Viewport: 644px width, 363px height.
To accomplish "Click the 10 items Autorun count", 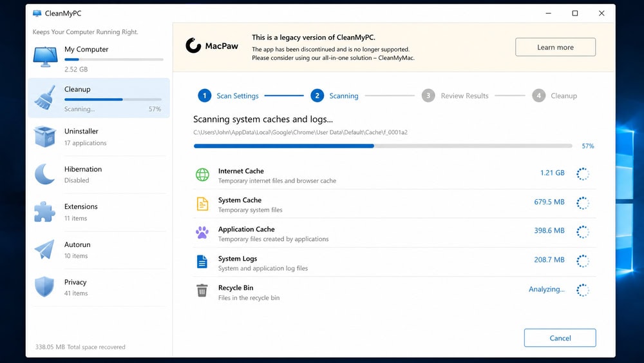I will pyautogui.click(x=76, y=256).
